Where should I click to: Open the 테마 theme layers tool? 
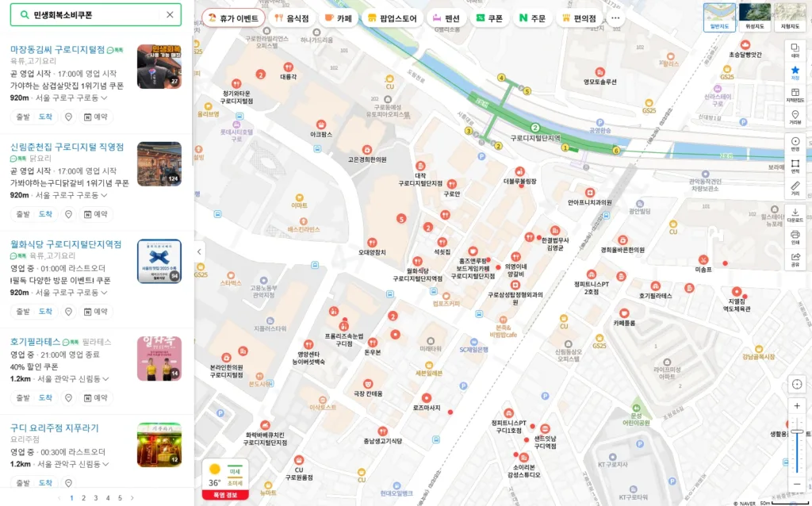click(795, 50)
